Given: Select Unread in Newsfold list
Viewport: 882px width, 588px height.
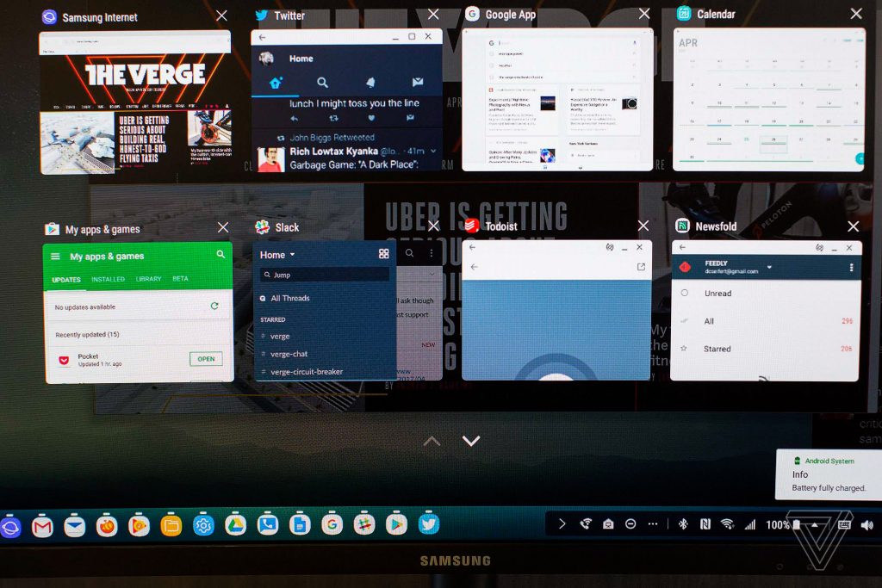Looking at the screenshot, I should click(x=766, y=293).
